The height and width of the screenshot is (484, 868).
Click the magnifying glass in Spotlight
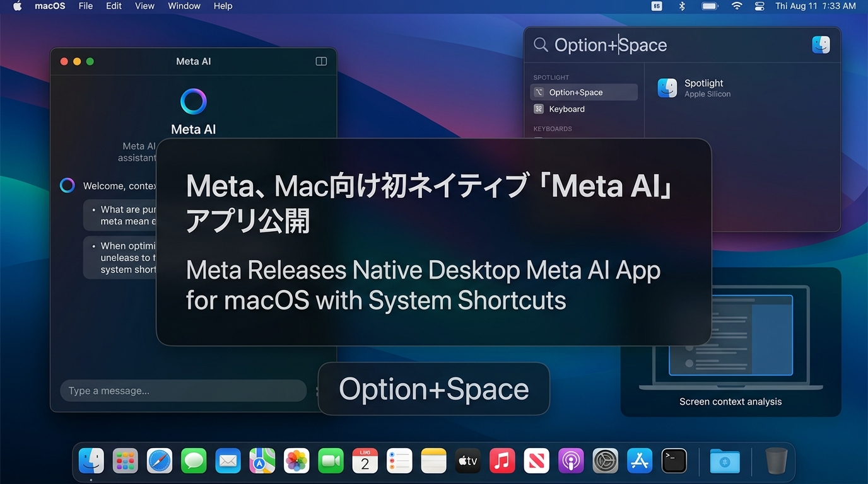(x=541, y=45)
